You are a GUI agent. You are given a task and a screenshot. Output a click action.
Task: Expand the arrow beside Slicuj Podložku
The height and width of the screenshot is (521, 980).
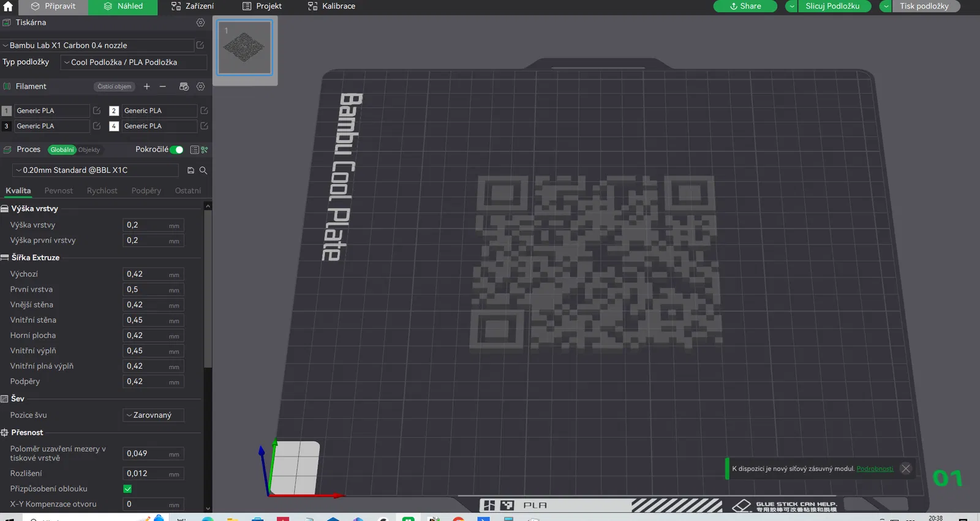point(792,6)
